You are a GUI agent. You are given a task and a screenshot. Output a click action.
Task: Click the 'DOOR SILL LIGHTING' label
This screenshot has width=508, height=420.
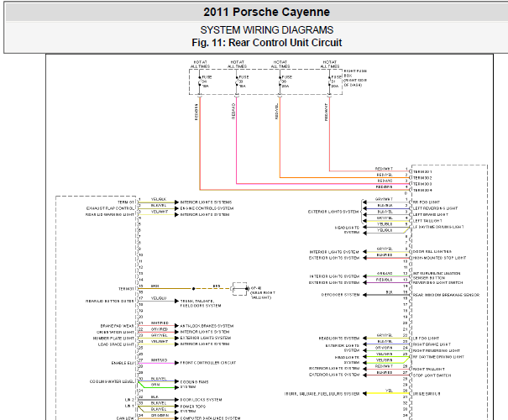click(x=432, y=252)
